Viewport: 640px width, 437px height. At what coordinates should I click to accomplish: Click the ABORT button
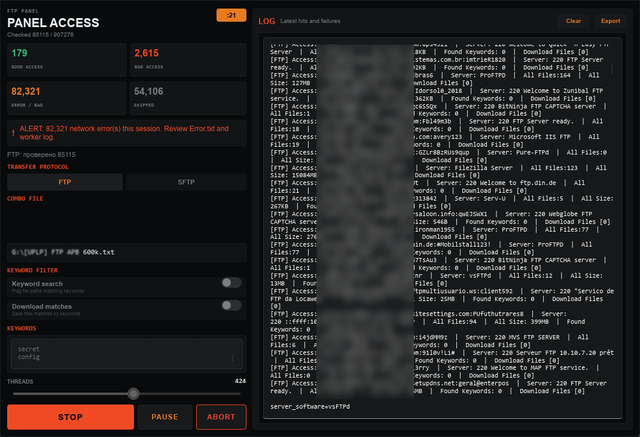point(221,417)
